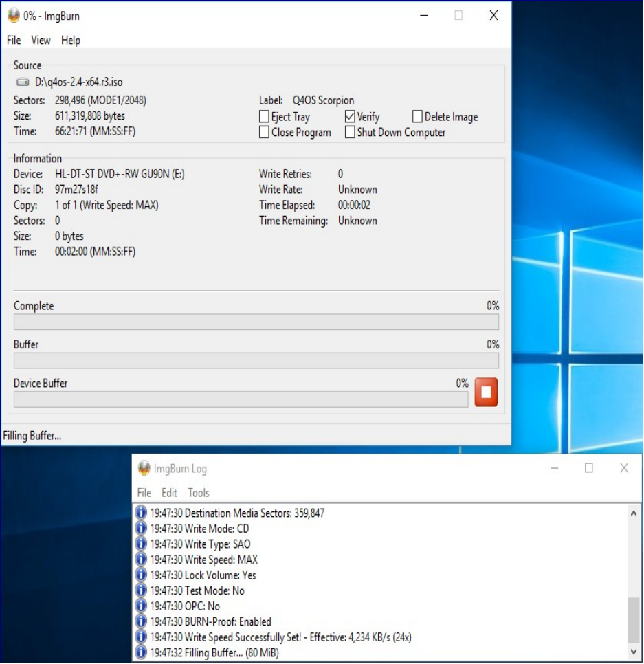Tick the Shut Down Computer checkbox
Viewport: 644px width, 664px height.
click(x=350, y=132)
